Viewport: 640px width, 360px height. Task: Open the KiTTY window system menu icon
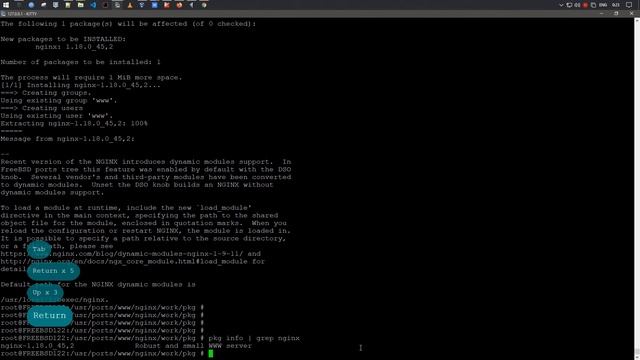tap(3, 13)
